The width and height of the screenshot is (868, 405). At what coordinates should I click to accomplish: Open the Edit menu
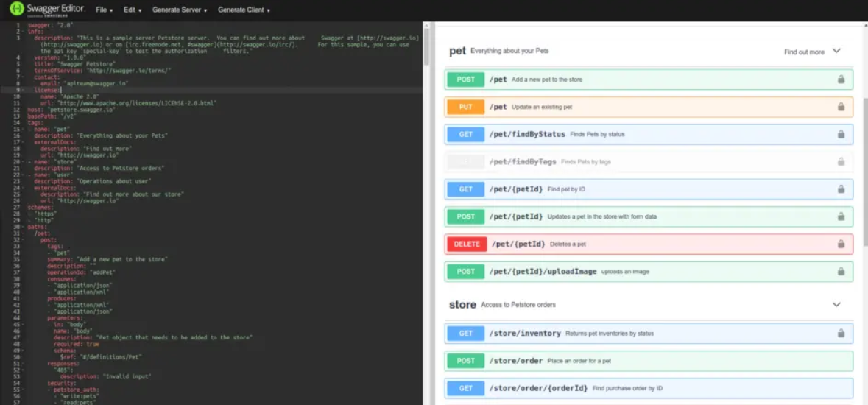pyautogui.click(x=133, y=10)
